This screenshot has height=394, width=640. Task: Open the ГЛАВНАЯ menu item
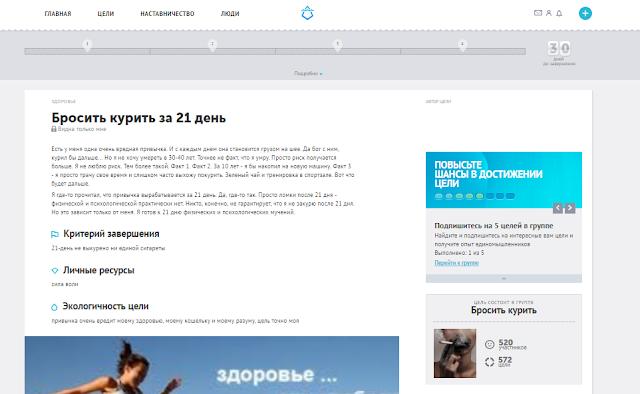(x=58, y=14)
